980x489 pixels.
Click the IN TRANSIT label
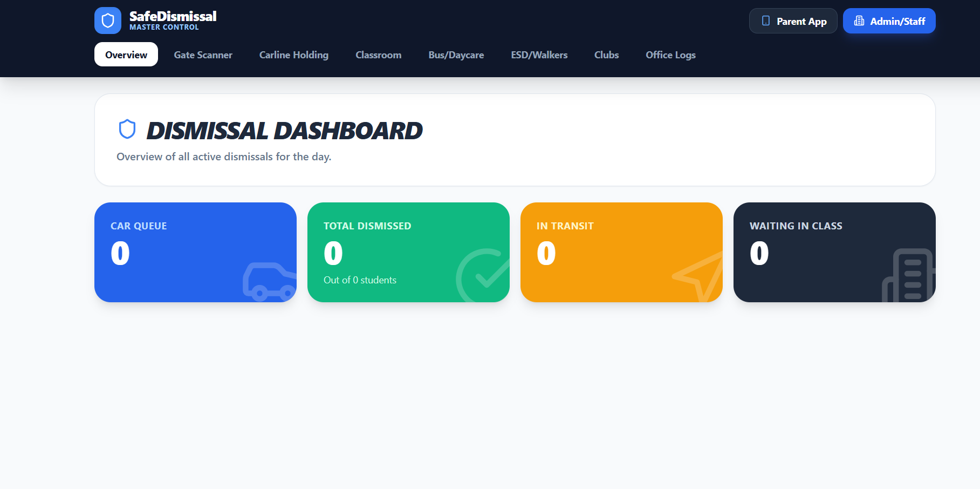click(565, 226)
